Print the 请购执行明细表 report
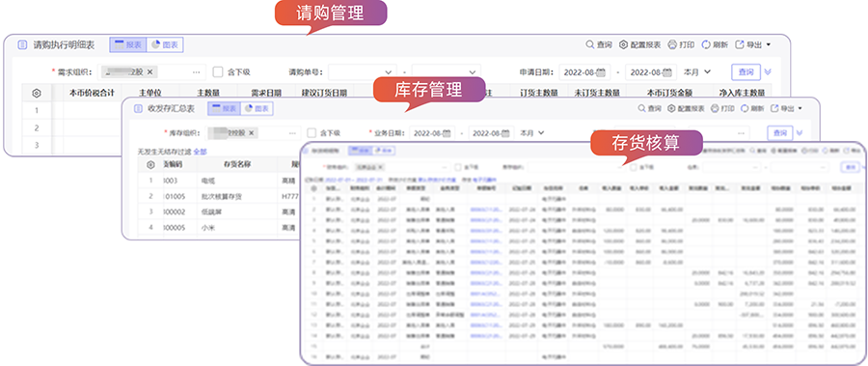 (x=682, y=45)
